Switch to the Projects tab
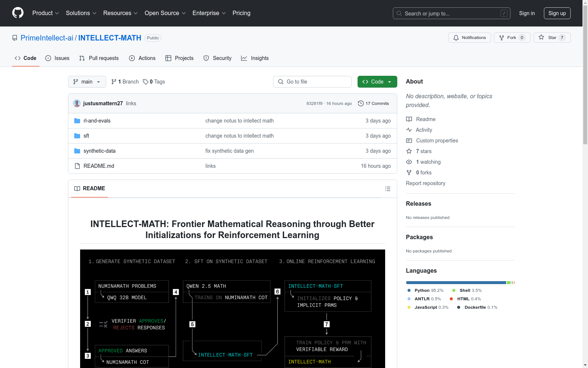Screen dimensions: 588x368 [179, 58]
